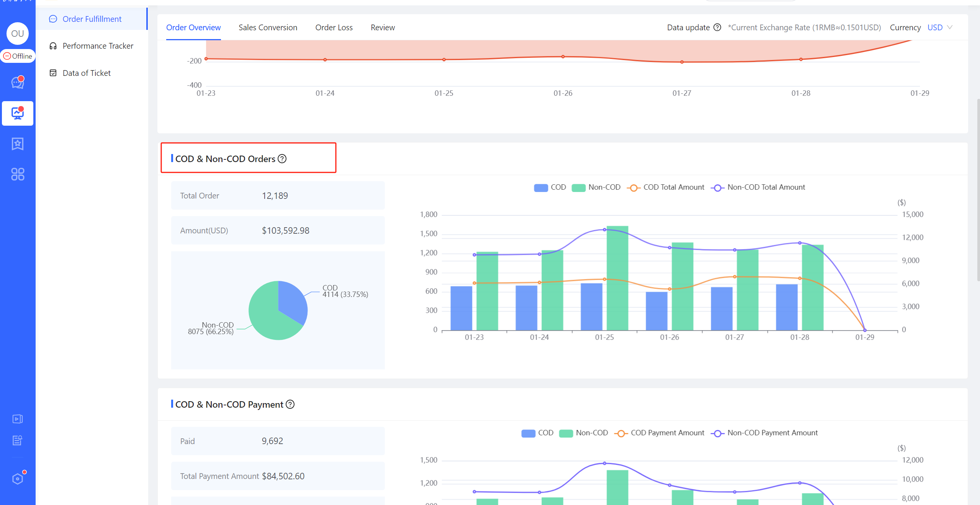Open Data of Ticket menu item
The width and height of the screenshot is (980, 505).
click(92, 73)
